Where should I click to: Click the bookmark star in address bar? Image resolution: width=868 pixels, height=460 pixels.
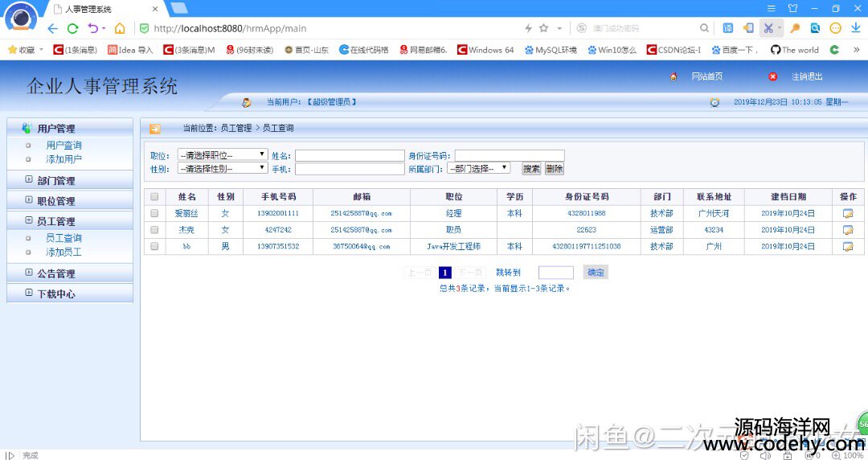click(543, 28)
